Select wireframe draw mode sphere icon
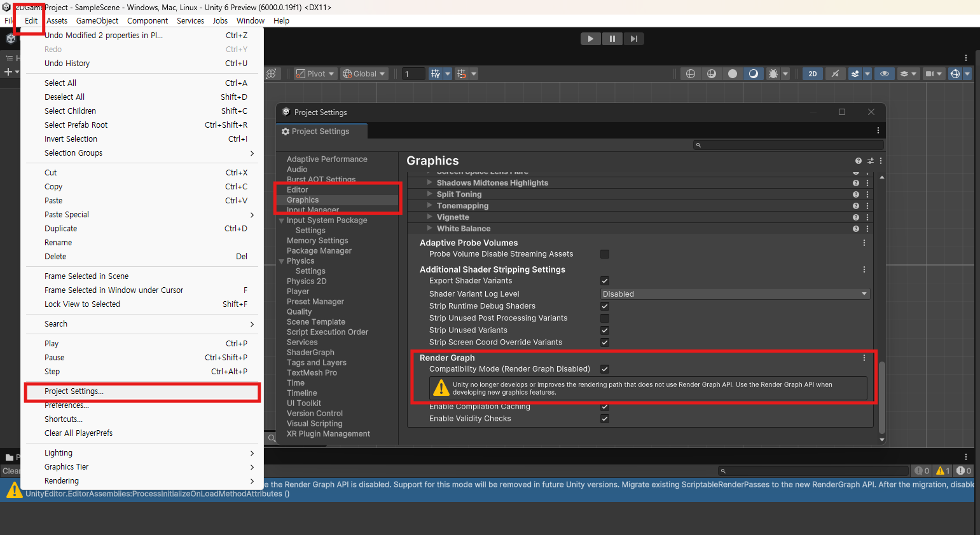980x535 pixels. pos(691,74)
